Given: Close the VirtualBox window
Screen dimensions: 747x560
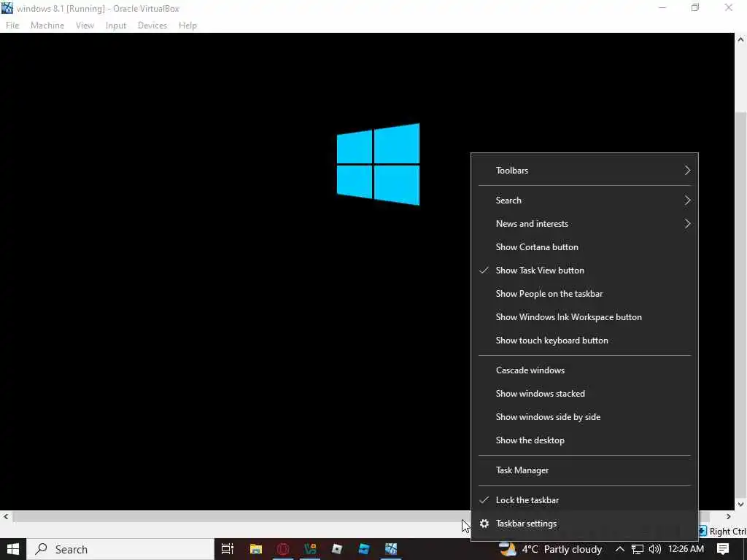Looking at the screenshot, I should [x=729, y=7].
